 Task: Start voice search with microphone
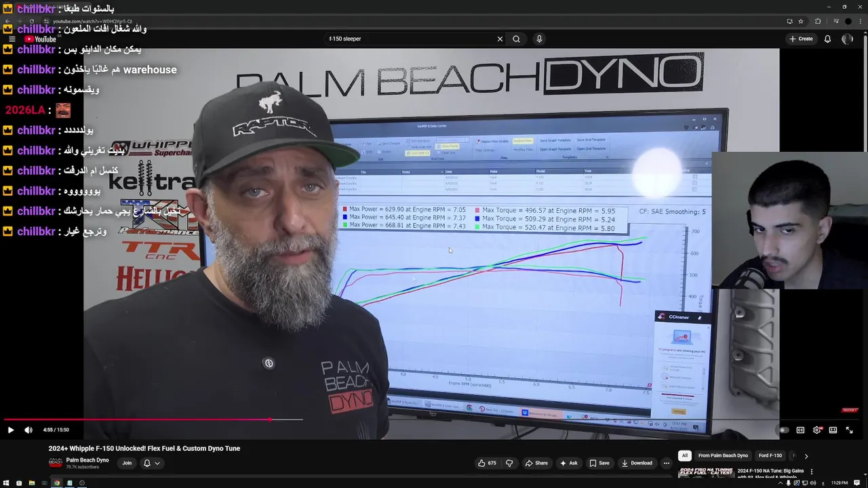[539, 39]
